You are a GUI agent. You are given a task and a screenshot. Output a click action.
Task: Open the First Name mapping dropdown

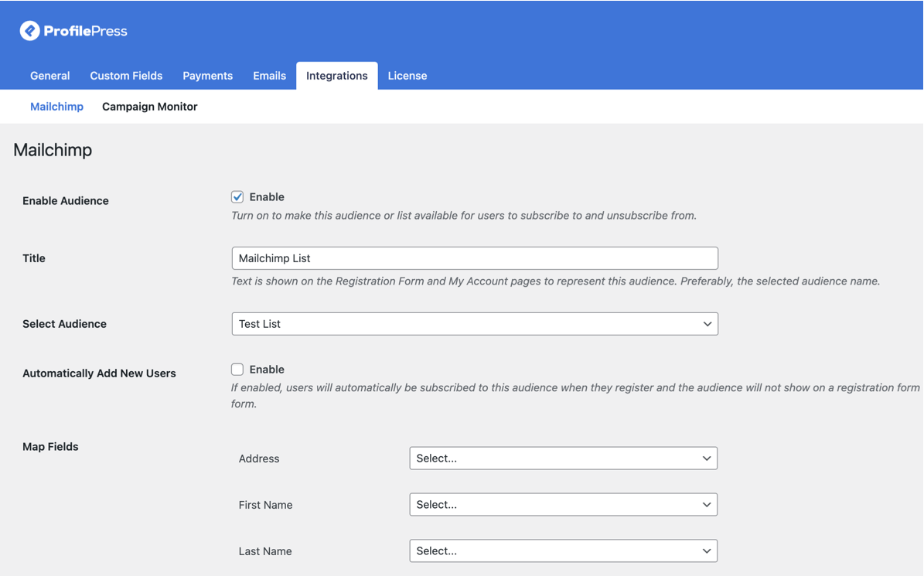[563, 504]
